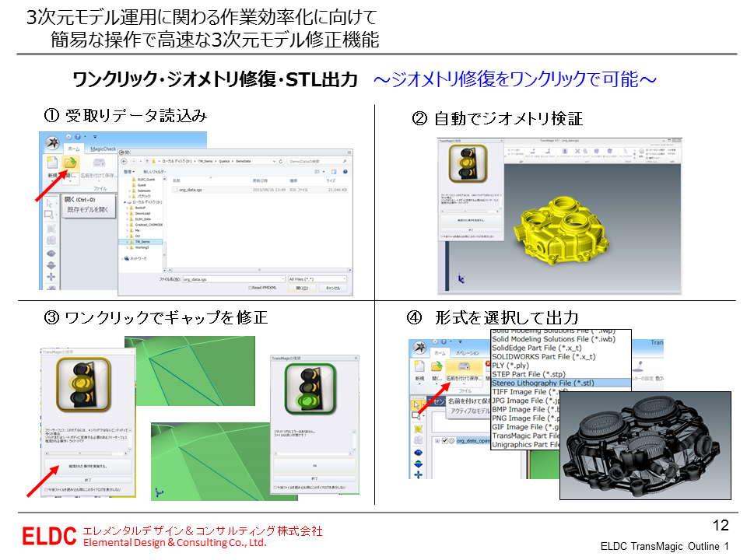Click OK in the green traffic light dialog
This screenshot has height=560, width=747.
(x=314, y=466)
